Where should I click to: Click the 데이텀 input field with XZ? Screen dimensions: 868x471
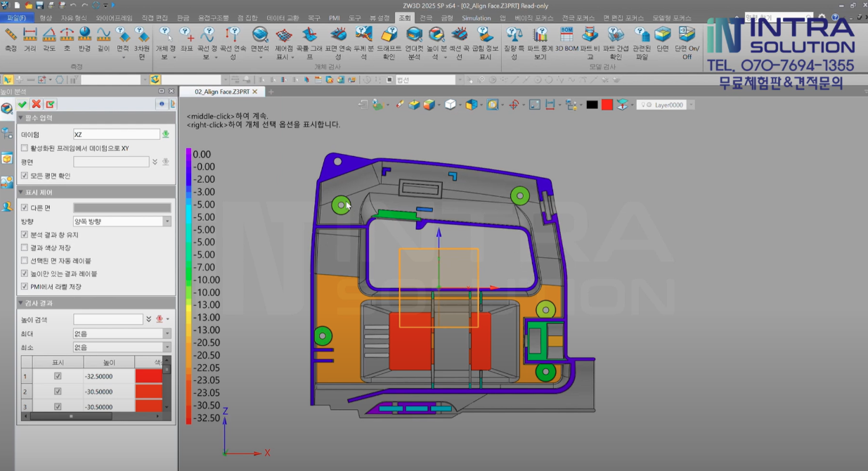pos(117,134)
